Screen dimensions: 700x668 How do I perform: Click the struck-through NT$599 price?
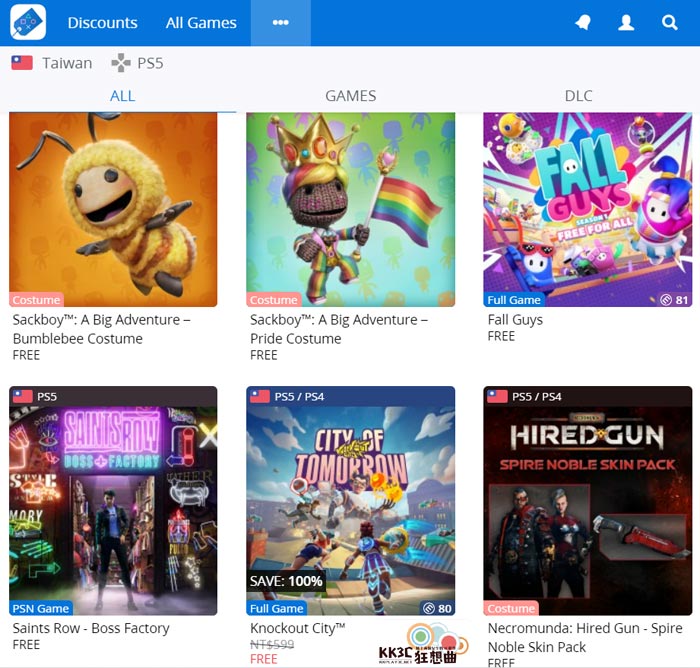272,644
